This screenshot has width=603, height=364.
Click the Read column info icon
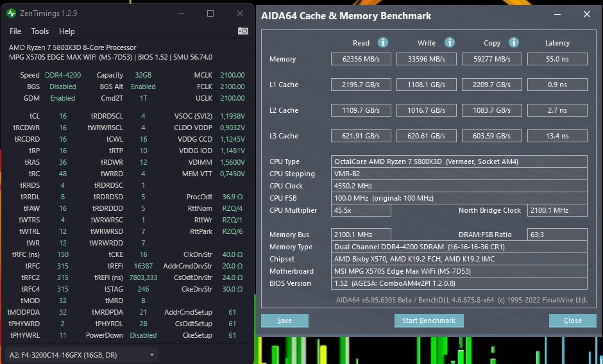pos(382,42)
